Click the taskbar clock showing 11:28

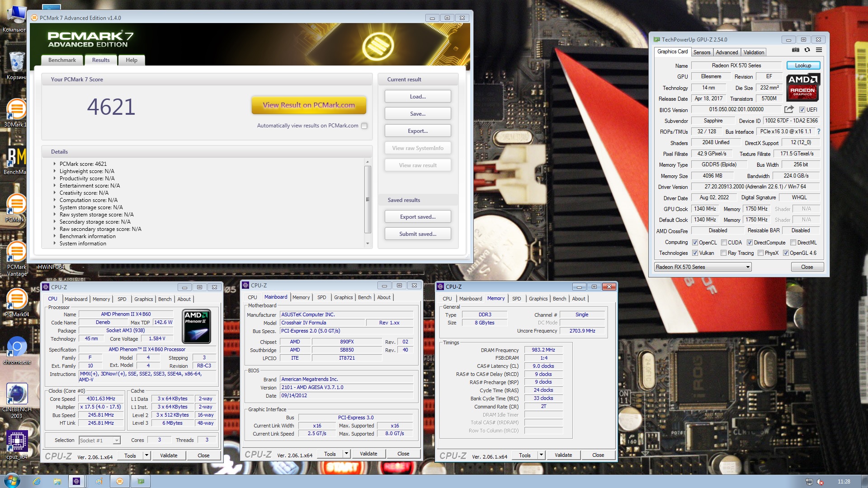[844, 482]
